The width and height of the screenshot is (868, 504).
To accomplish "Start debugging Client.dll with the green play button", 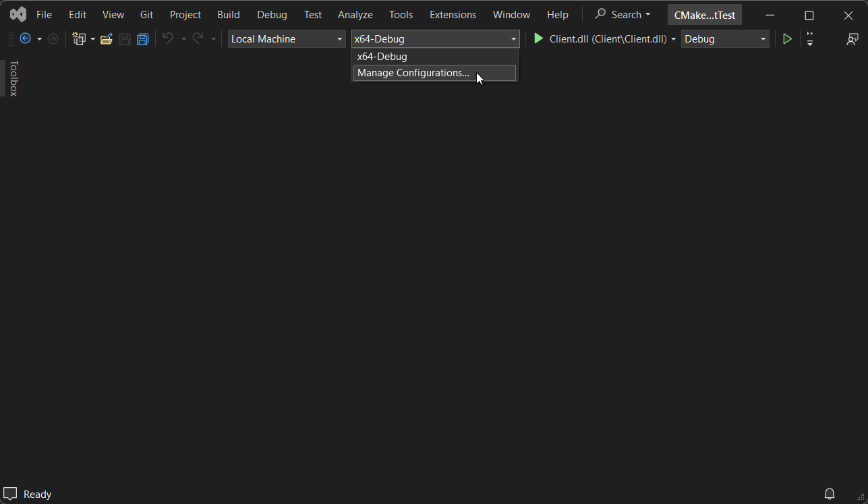I will coord(538,39).
